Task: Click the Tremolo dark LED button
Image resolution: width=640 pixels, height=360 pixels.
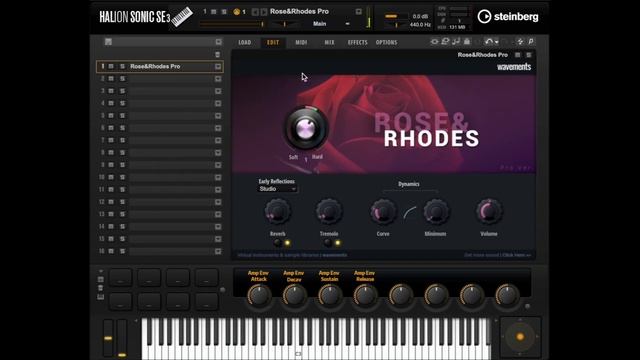Action: click(328, 243)
